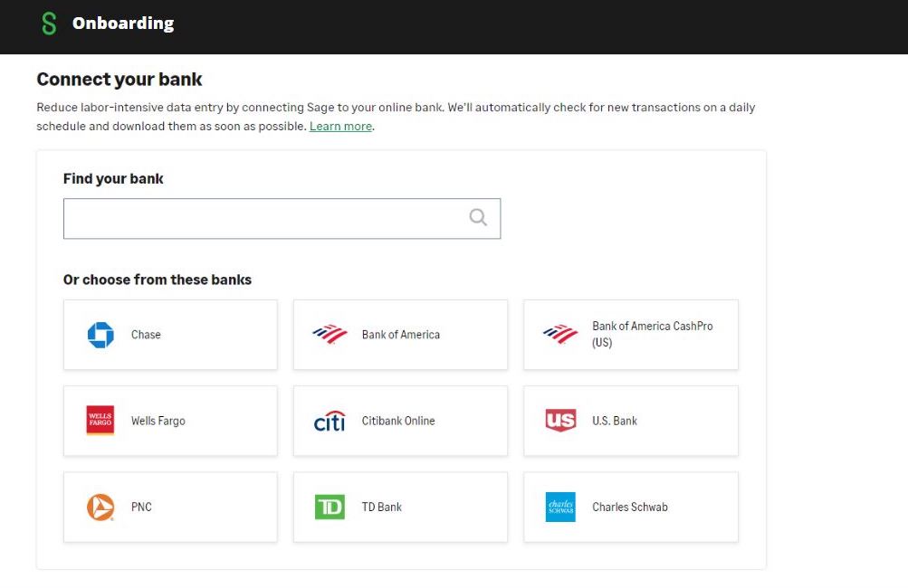
Task: Click the blue Charles Schwab logo
Action: click(560, 507)
